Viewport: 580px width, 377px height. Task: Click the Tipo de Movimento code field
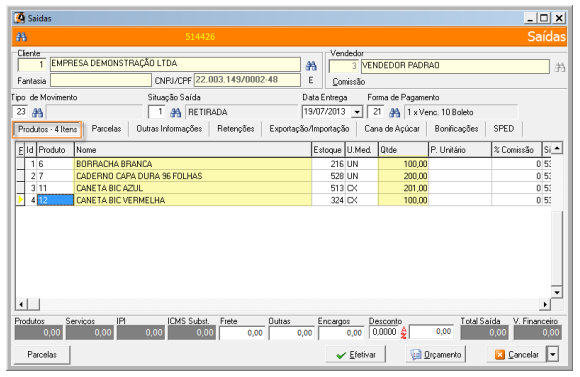(x=20, y=112)
